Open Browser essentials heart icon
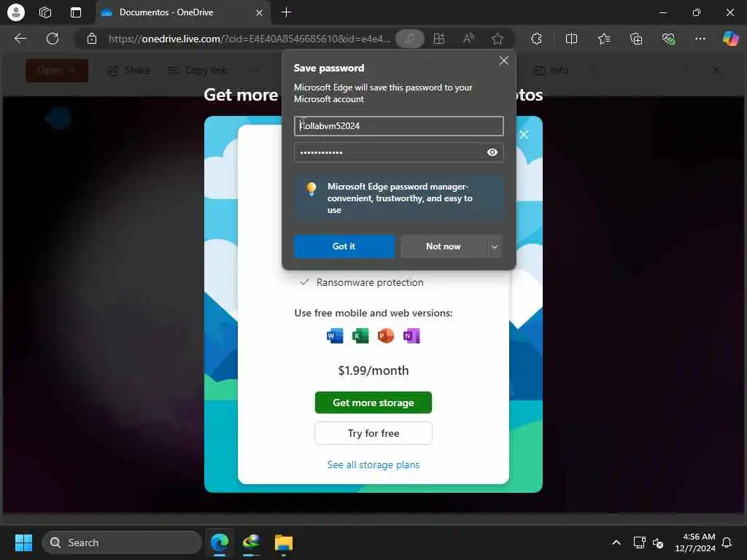Viewport: 747px width, 560px height. tap(668, 39)
